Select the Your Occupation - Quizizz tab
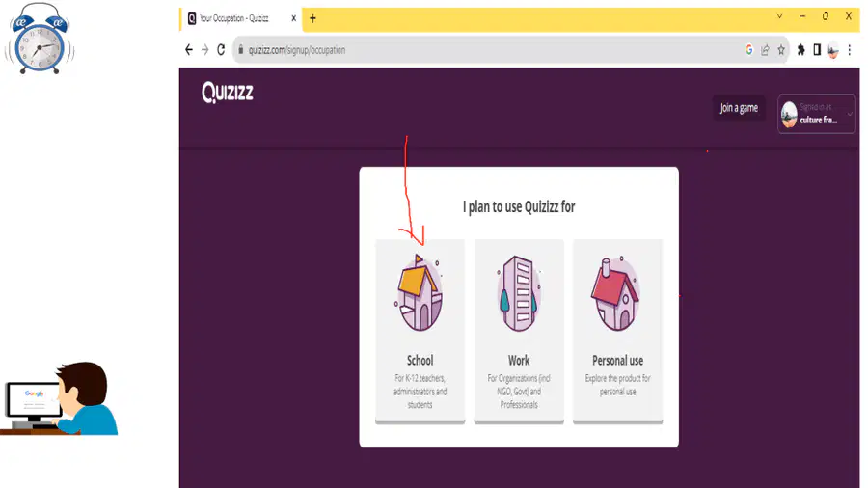868x488 pixels. (x=241, y=18)
